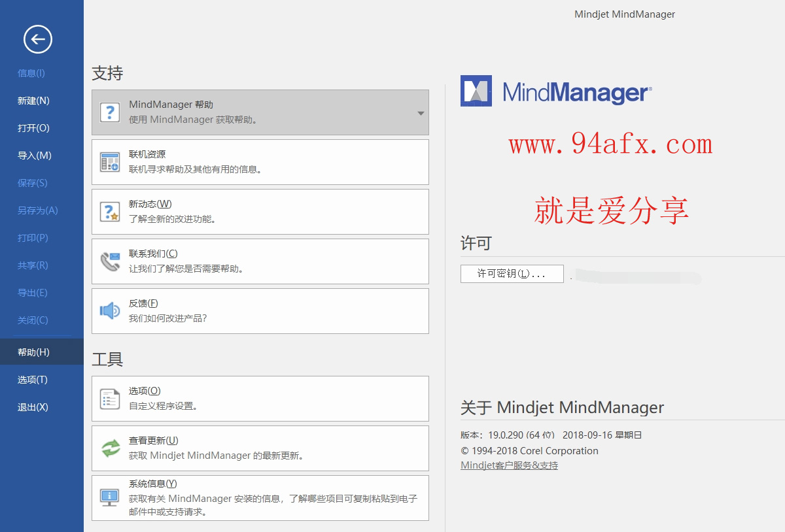Click the 反馈(F) title text
Screen dimensions: 785x532
(143, 303)
